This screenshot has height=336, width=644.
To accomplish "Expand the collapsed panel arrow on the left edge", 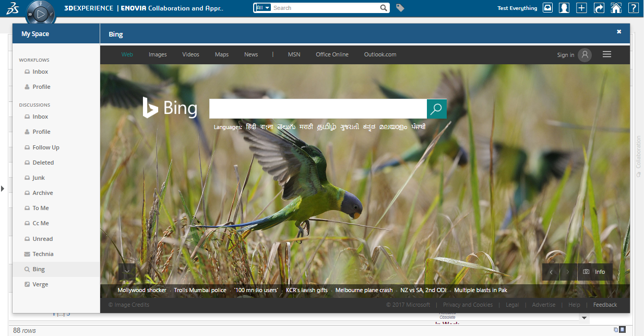I will 3,189.
